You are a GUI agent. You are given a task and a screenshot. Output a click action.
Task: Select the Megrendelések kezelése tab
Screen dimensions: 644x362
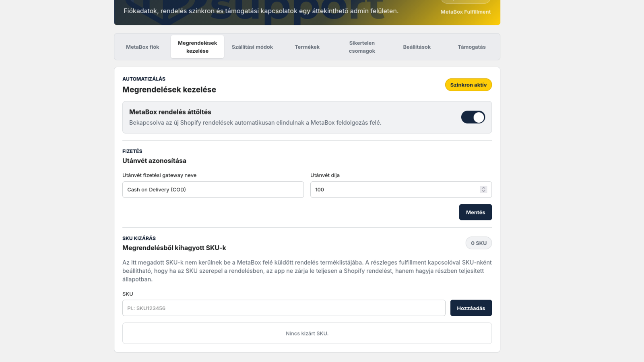197,47
